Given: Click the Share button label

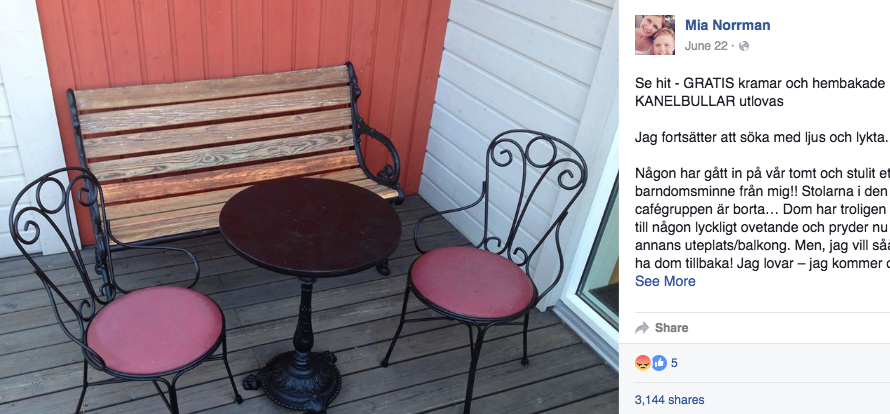Looking at the screenshot, I should (671, 328).
